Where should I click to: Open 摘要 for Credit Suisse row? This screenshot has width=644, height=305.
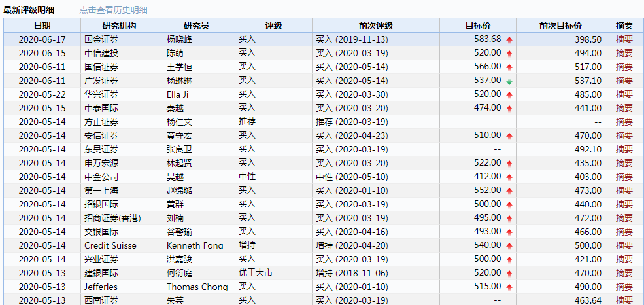(624, 246)
